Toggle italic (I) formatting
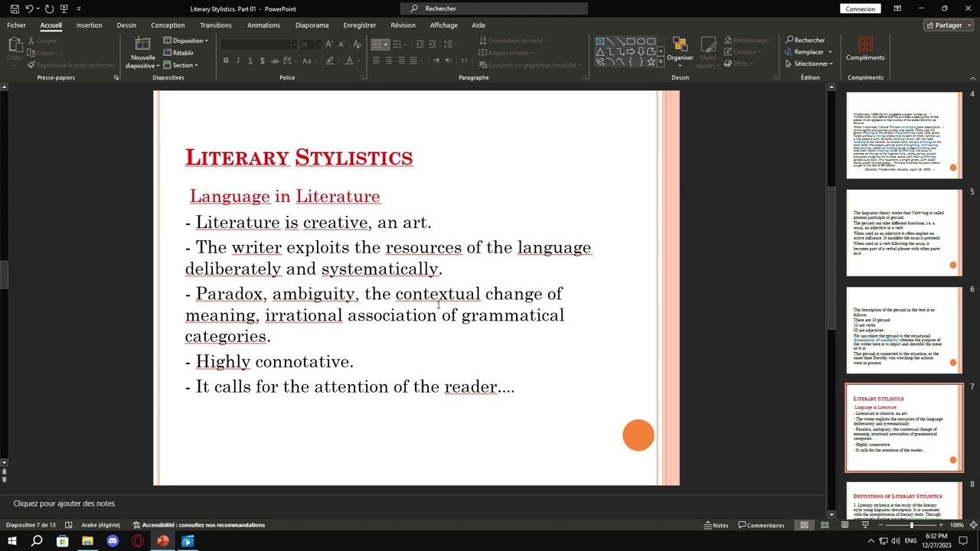This screenshot has height=551, width=980. pos(238,60)
